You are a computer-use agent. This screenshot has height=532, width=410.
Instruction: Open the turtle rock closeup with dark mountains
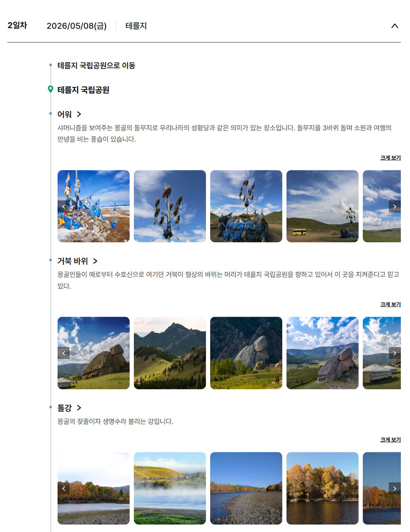point(246,353)
